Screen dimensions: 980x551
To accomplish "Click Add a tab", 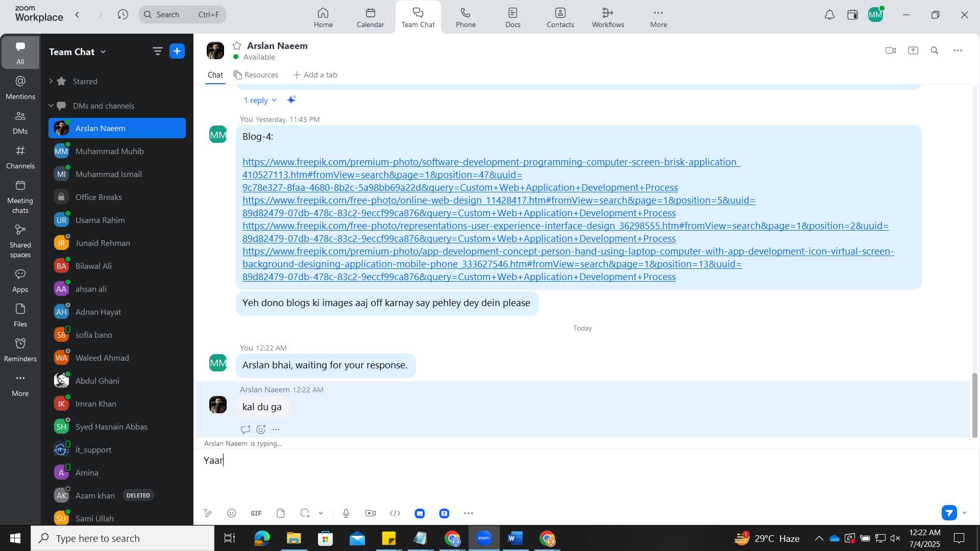I will [x=315, y=75].
